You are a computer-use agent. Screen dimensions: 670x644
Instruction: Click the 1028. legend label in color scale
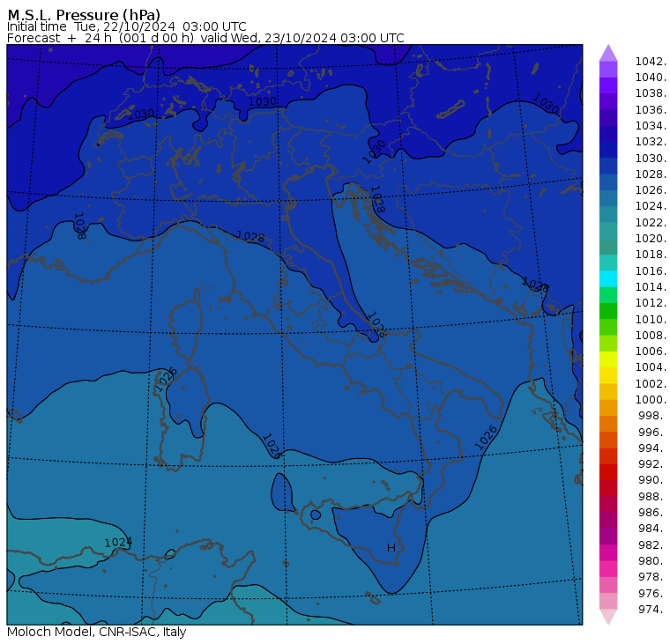tap(651, 174)
